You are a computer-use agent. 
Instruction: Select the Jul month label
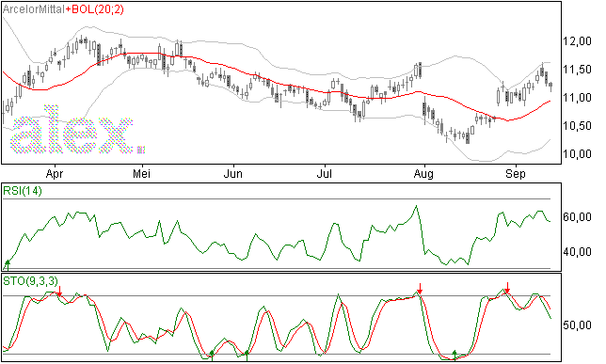(325, 174)
